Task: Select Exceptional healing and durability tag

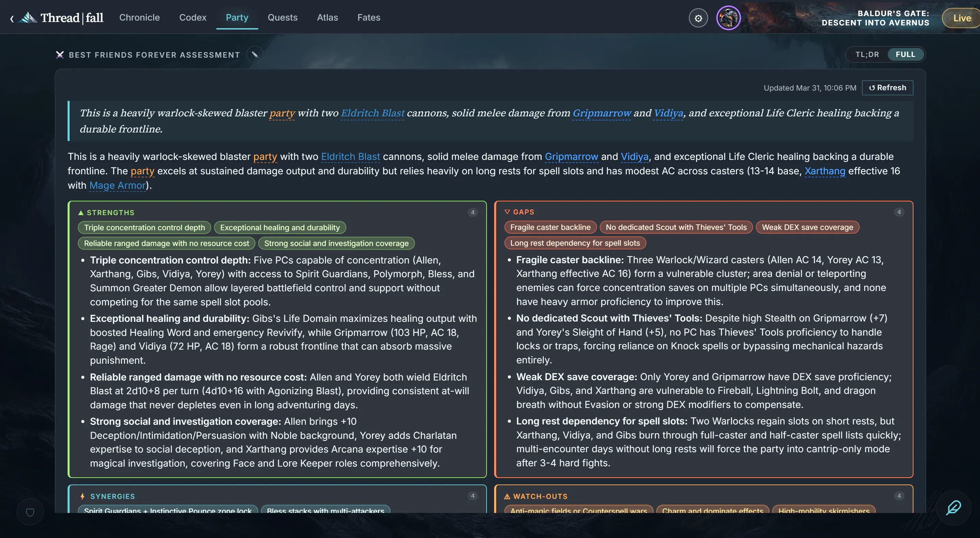Action: pyautogui.click(x=280, y=228)
